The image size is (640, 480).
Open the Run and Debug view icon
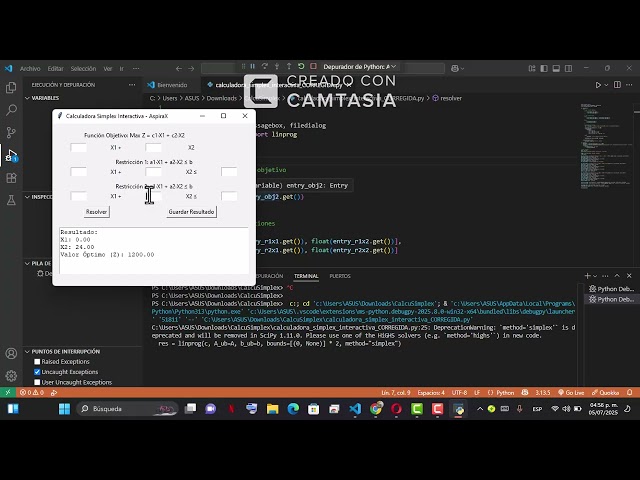pyautogui.click(x=11, y=155)
